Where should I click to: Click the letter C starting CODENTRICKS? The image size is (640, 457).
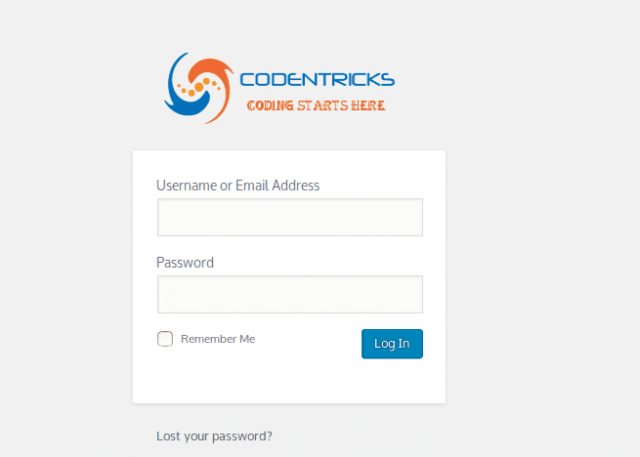[x=249, y=79]
